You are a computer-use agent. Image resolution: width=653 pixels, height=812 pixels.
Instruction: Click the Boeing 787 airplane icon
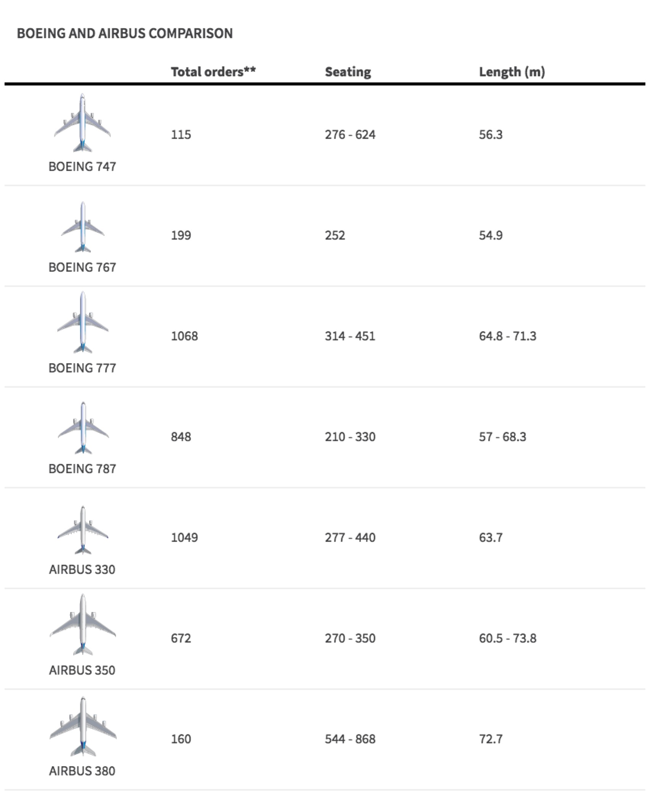(x=83, y=428)
